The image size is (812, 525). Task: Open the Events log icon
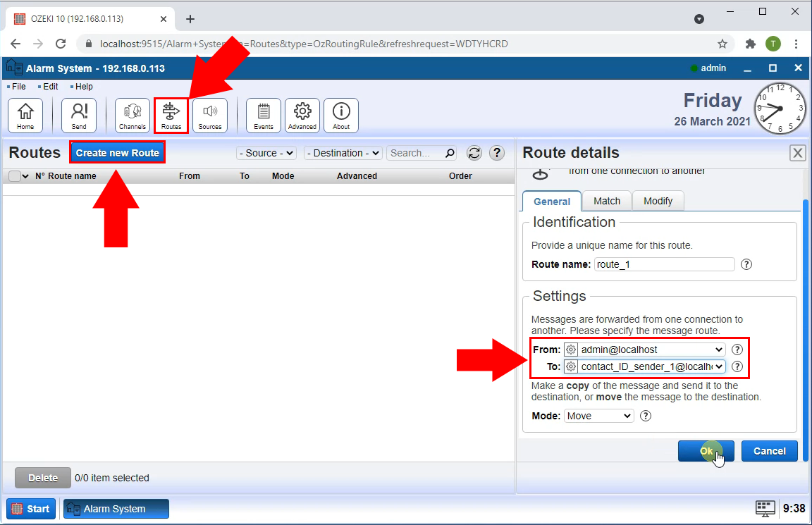pyautogui.click(x=263, y=115)
